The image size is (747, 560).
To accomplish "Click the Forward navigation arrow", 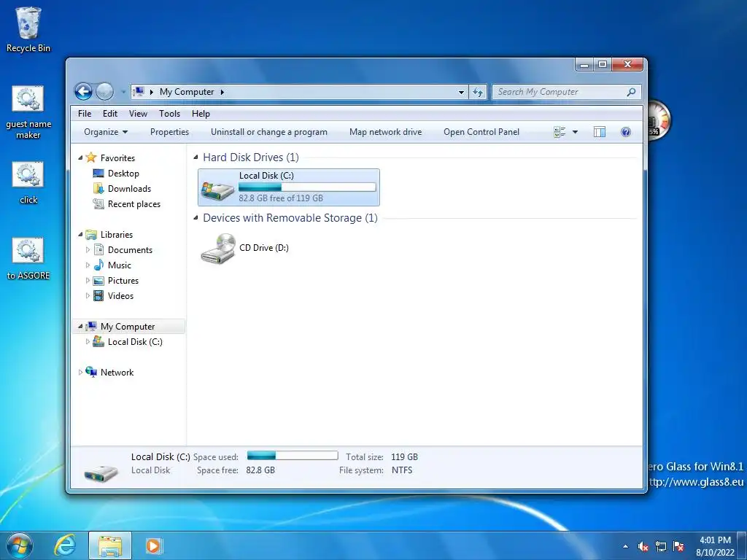I will point(104,91).
